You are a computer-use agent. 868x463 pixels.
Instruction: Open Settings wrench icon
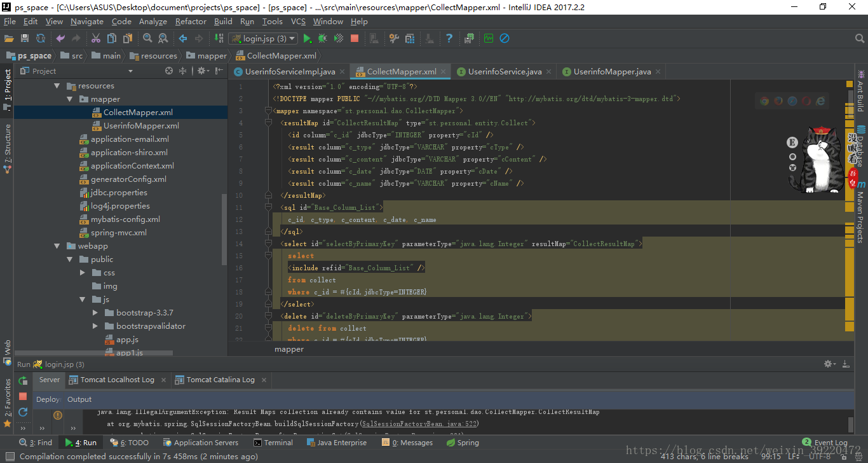pos(393,38)
